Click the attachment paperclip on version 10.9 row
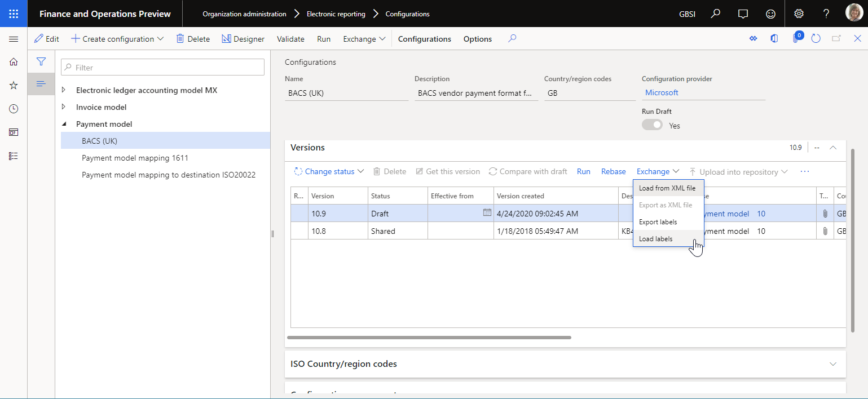Image resolution: width=868 pixels, height=399 pixels. pos(825,213)
